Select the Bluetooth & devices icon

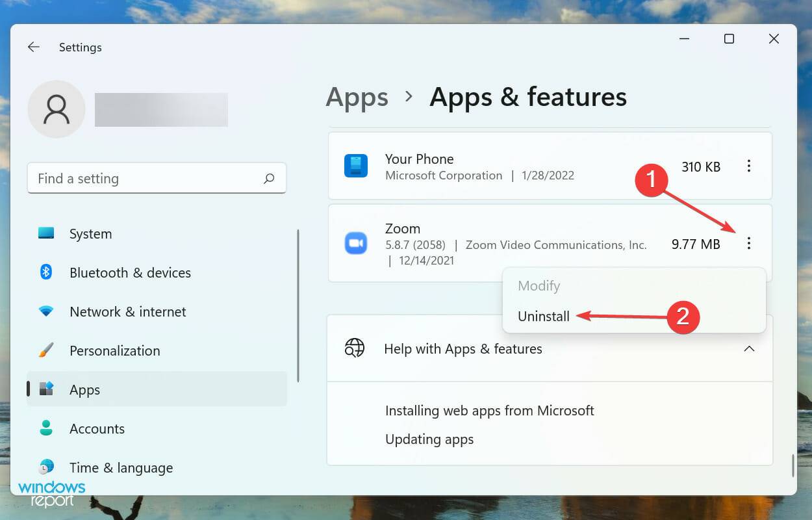(x=46, y=272)
